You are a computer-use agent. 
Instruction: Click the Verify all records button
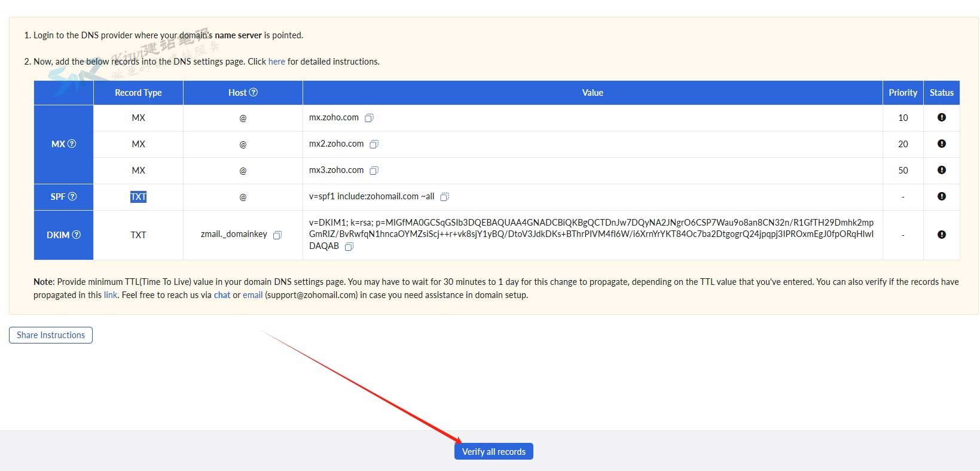(494, 451)
